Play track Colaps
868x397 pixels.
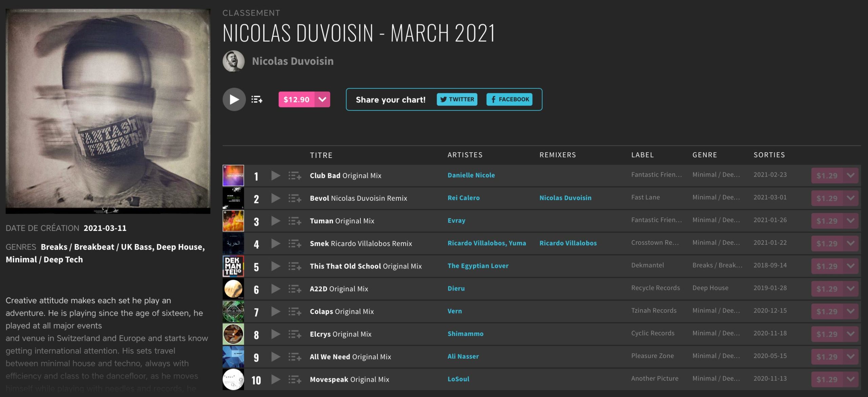(276, 312)
